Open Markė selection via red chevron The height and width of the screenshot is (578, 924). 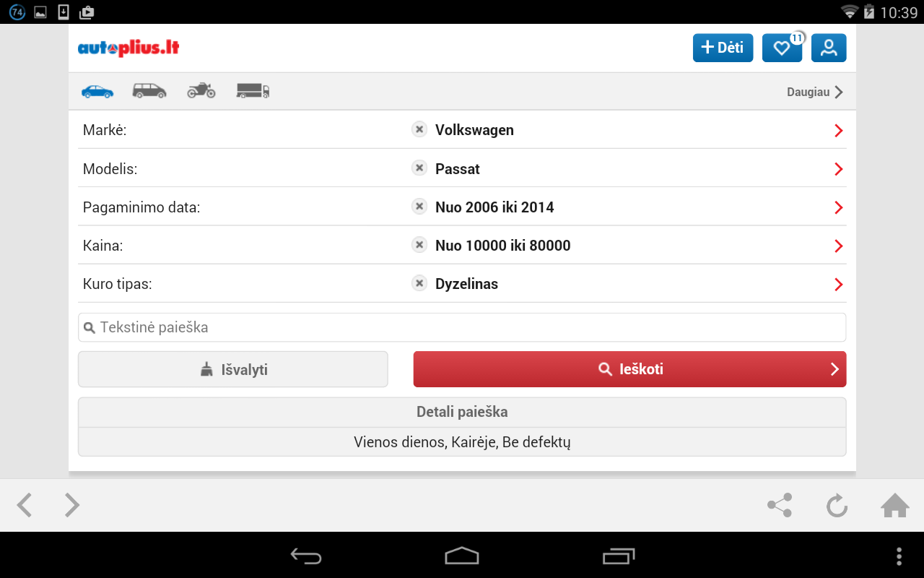click(839, 131)
